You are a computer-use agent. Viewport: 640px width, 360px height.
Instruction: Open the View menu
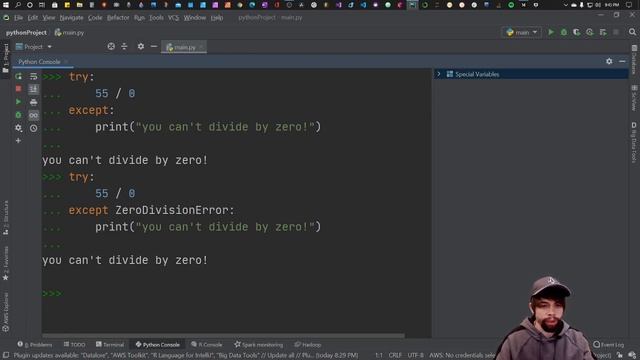coord(49,18)
